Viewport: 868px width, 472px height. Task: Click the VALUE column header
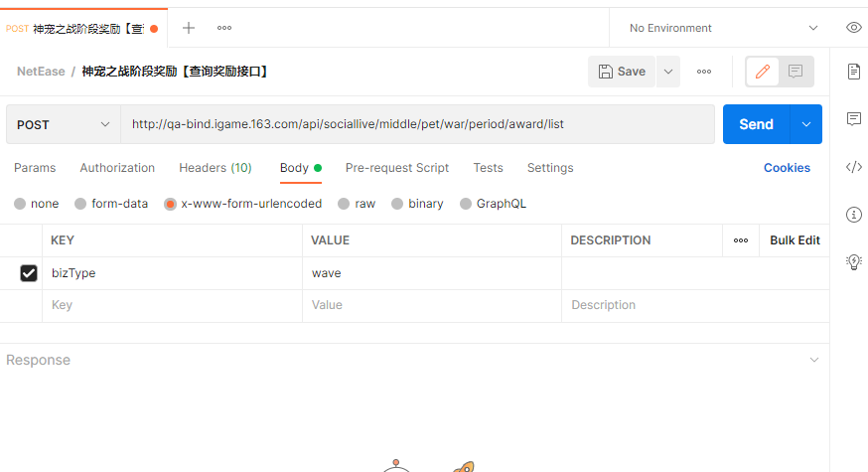coord(330,240)
